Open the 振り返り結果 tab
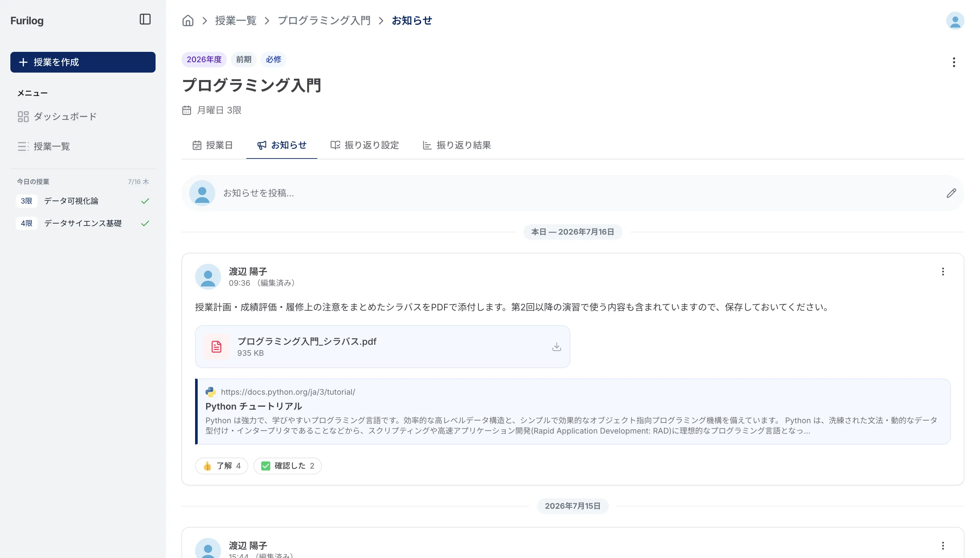980x558 pixels. pos(457,145)
